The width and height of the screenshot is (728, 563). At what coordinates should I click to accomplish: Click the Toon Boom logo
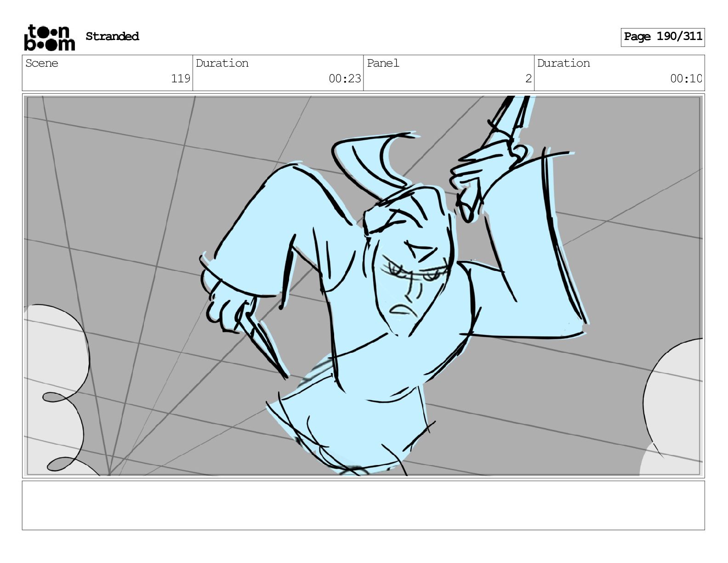[49, 37]
